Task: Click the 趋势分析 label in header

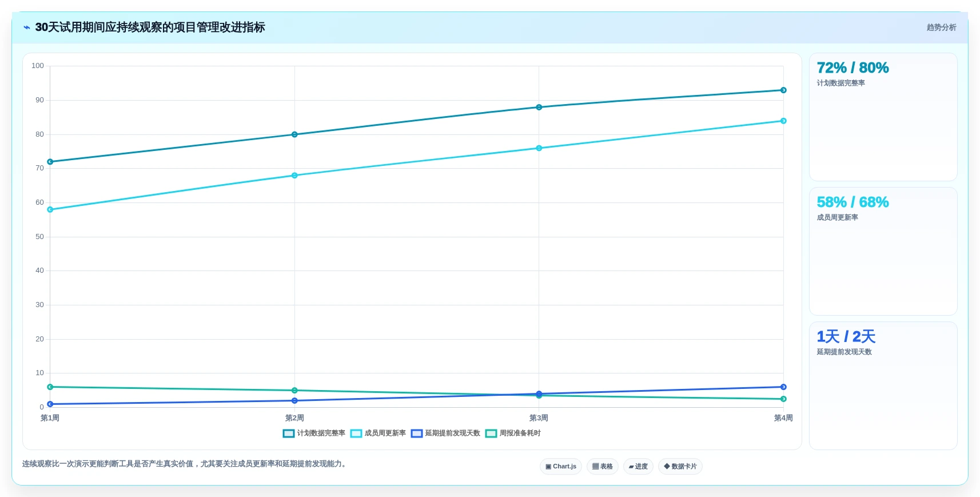Action: (x=941, y=27)
